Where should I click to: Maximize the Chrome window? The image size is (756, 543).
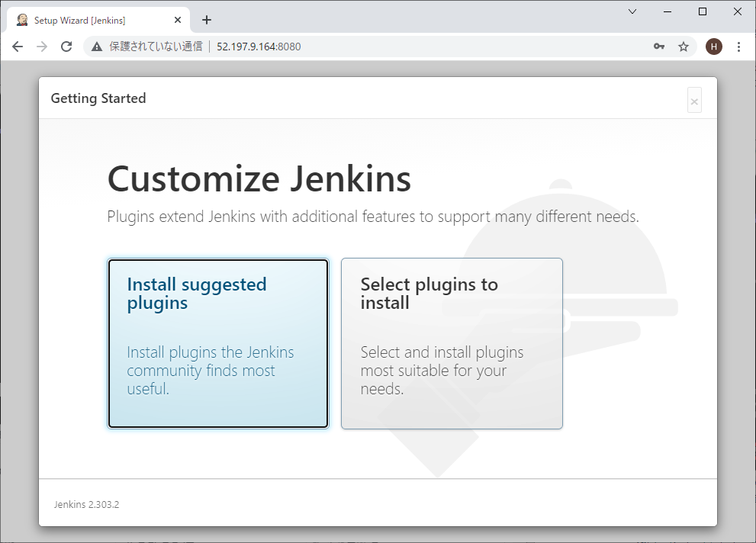click(x=703, y=11)
